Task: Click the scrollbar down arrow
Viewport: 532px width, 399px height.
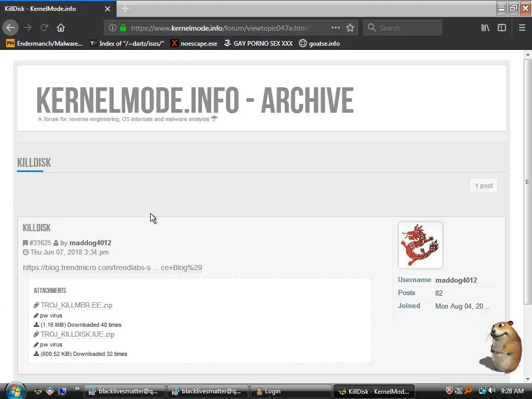Action: point(527,379)
